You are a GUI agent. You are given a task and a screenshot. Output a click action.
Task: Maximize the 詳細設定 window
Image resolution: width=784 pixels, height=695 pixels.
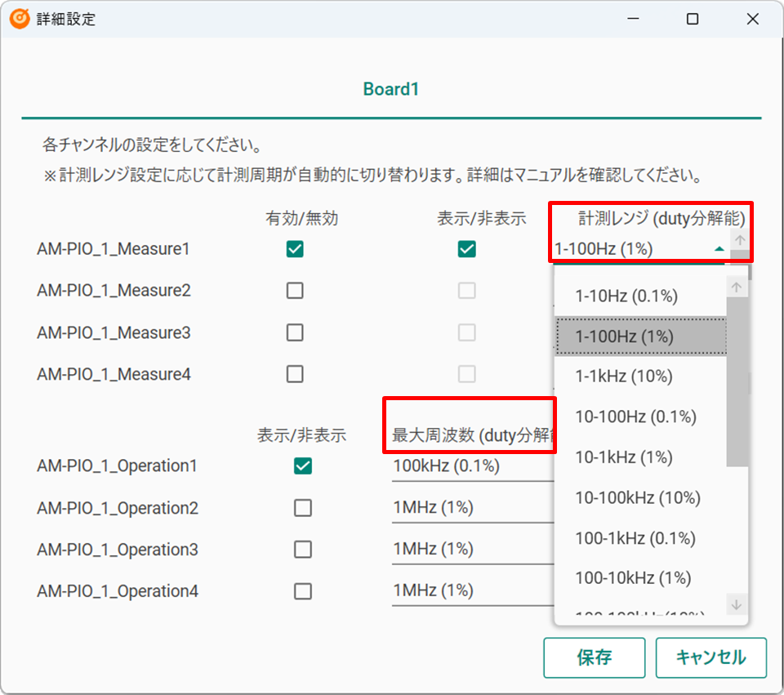coord(693,19)
